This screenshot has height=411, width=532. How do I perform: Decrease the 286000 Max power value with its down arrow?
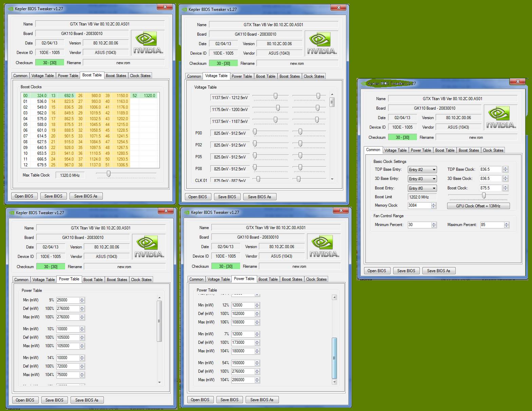257,381
